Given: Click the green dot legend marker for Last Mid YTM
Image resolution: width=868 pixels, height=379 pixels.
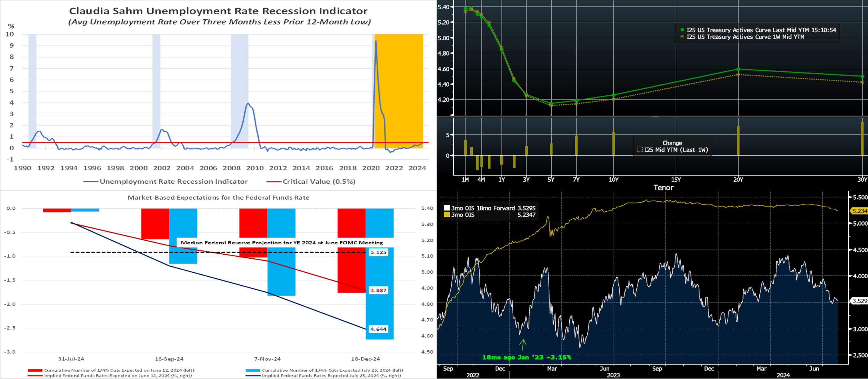Looking at the screenshot, I should pos(682,30).
